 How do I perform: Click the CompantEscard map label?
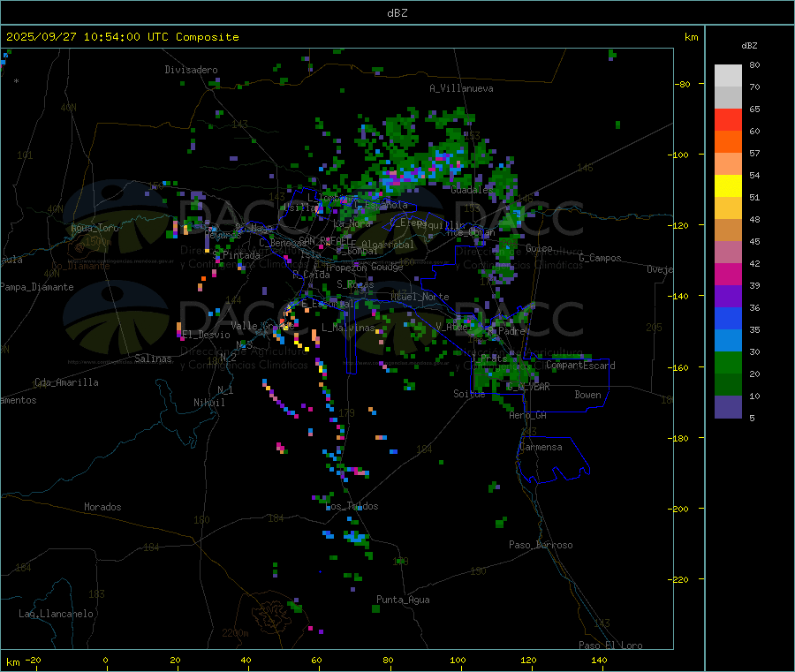pos(580,366)
